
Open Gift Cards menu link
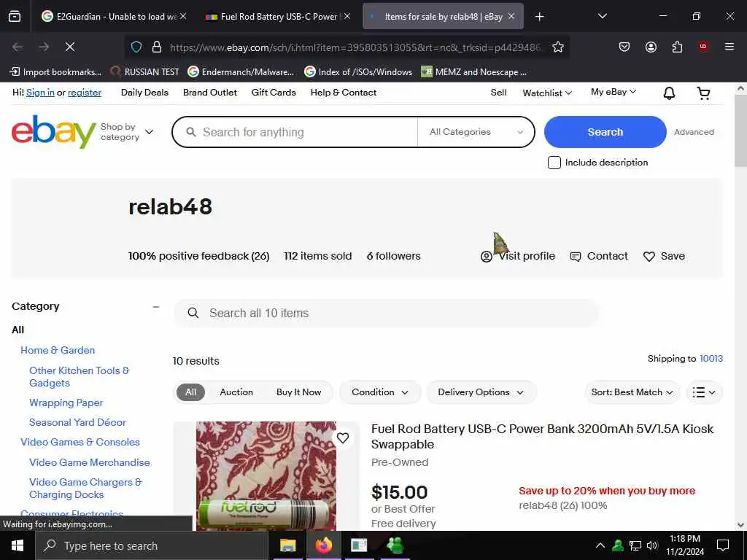tap(274, 93)
